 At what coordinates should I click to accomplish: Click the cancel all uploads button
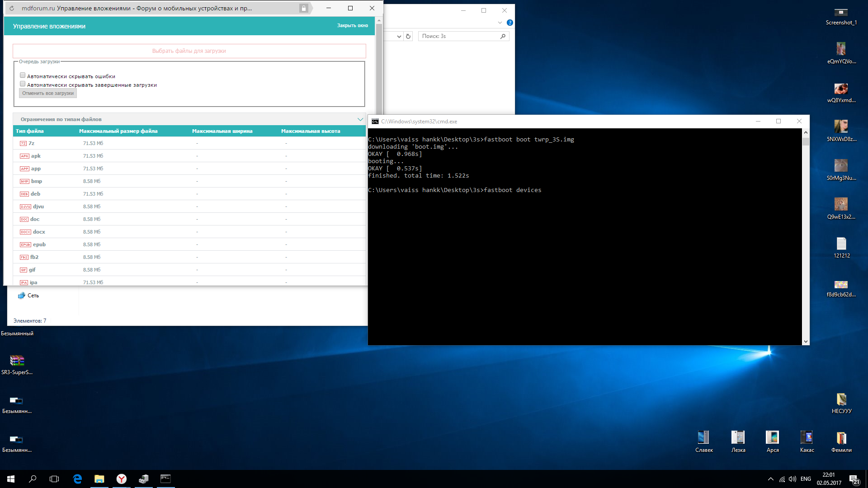pos(48,93)
